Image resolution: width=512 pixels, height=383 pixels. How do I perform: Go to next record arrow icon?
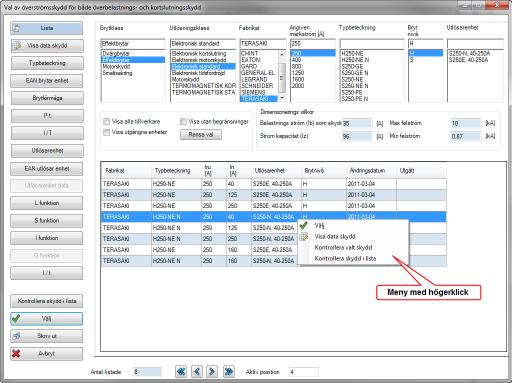pyautogui.click(x=212, y=371)
